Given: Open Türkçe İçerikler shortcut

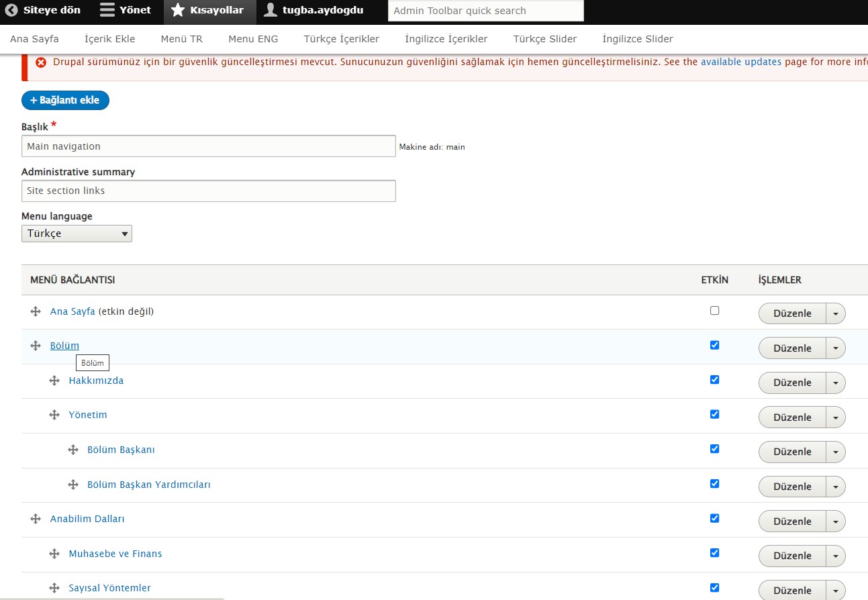Looking at the screenshot, I should (x=342, y=39).
